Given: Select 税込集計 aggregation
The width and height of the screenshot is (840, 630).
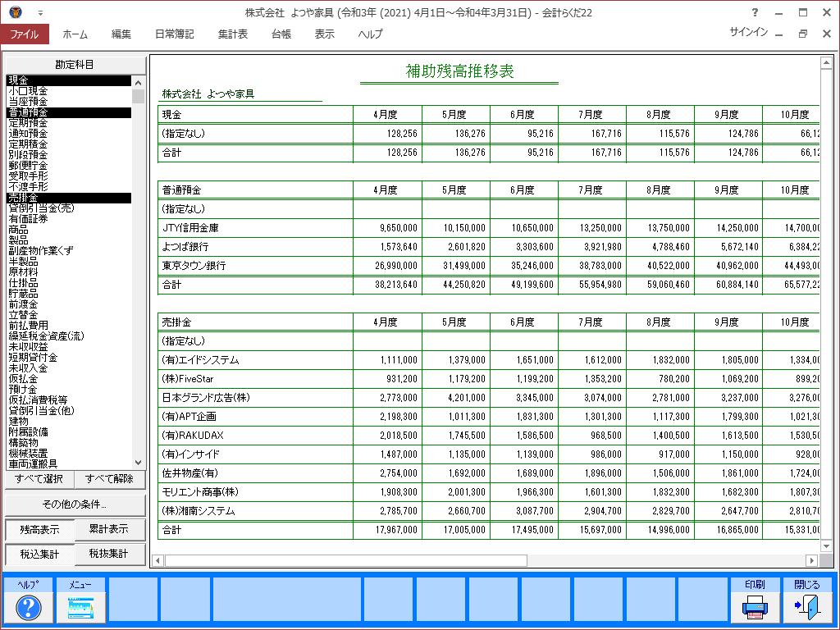Looking at the screenshot, I should (39, 555).
